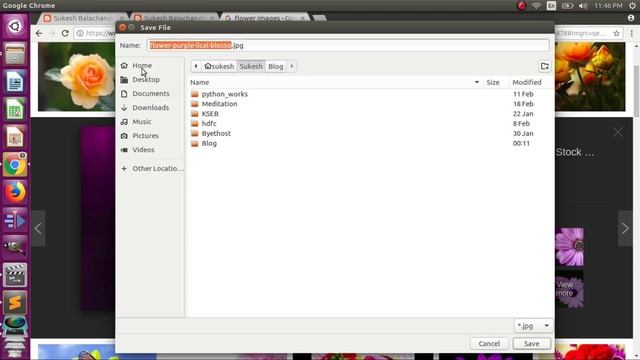Click the file Name input field
Screen dimensions: 640x360
click(x=348, y=45)
